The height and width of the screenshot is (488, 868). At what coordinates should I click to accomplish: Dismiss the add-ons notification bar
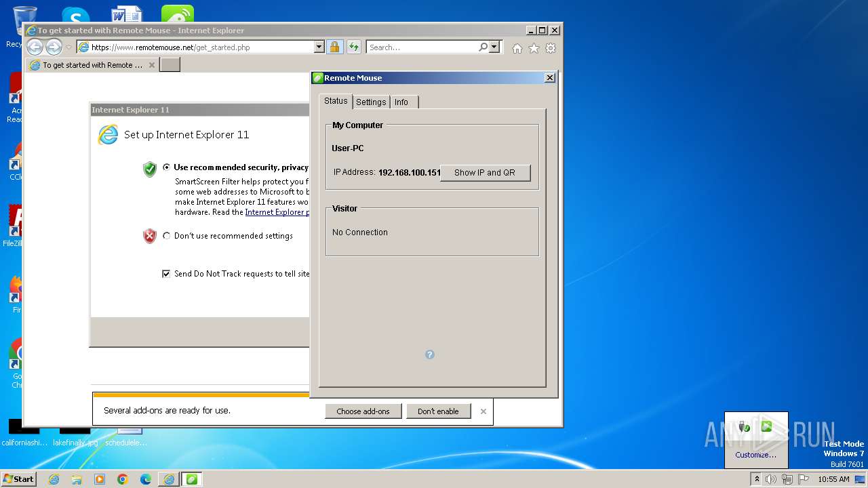click(484, 411)
